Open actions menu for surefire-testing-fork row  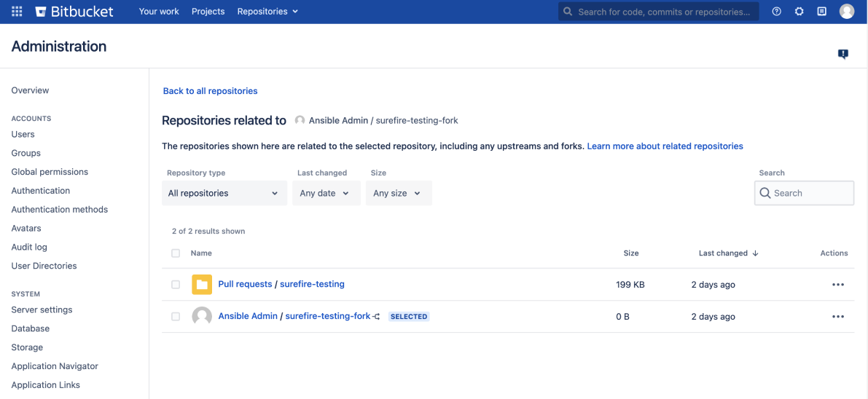838,317
